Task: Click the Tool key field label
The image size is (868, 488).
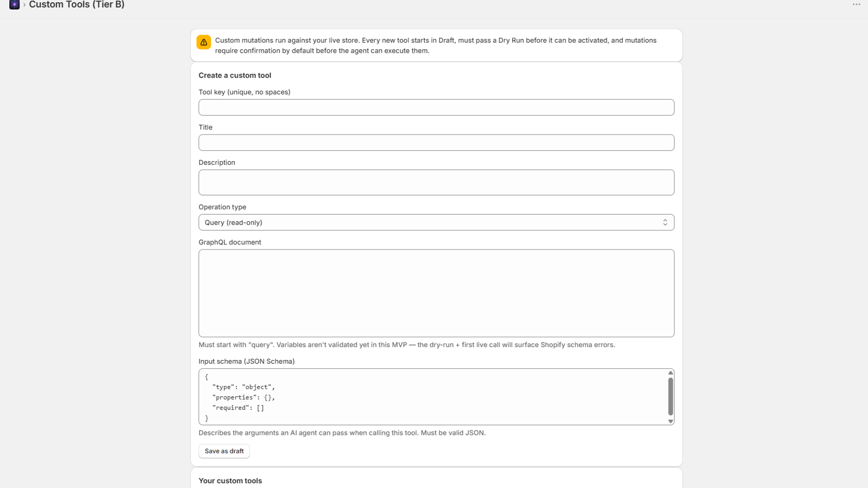Action: pyautogui.click(x=244, y=92)
